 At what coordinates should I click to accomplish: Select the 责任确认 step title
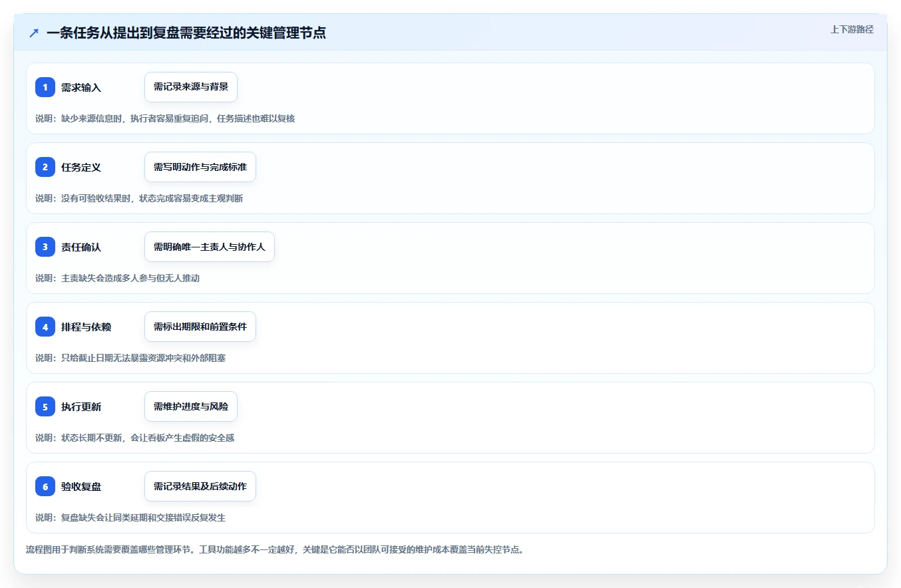[x=81, y=247]
